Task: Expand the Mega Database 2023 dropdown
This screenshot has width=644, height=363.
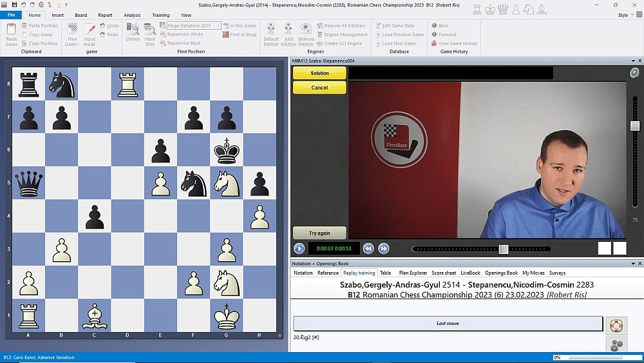Action: point(218,26)
